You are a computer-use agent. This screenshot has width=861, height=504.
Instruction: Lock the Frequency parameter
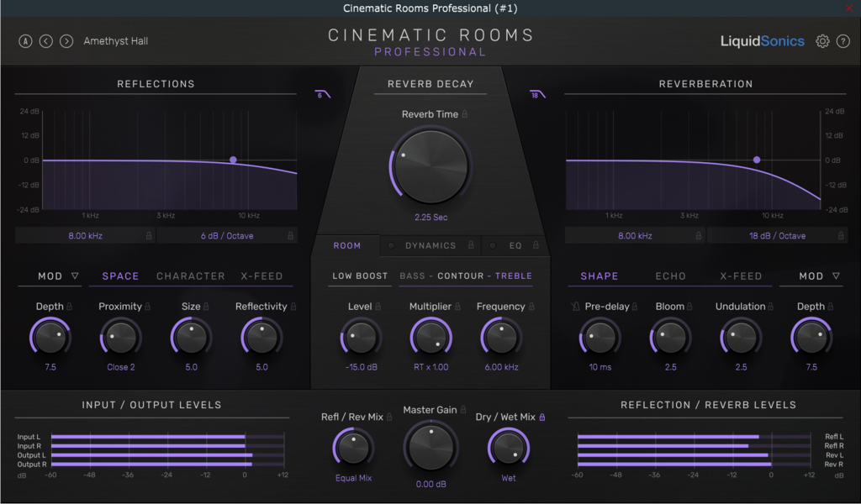(x=531, y=307)
